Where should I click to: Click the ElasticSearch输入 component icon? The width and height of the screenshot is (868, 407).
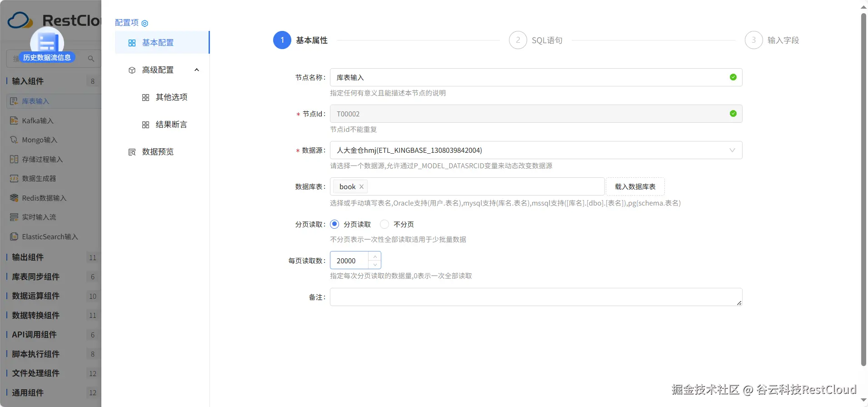(x=14, y=236)
